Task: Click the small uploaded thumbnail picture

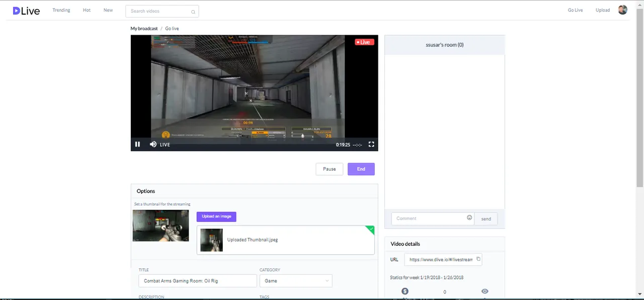Action: pyautogui.click(x=211, y=240)
